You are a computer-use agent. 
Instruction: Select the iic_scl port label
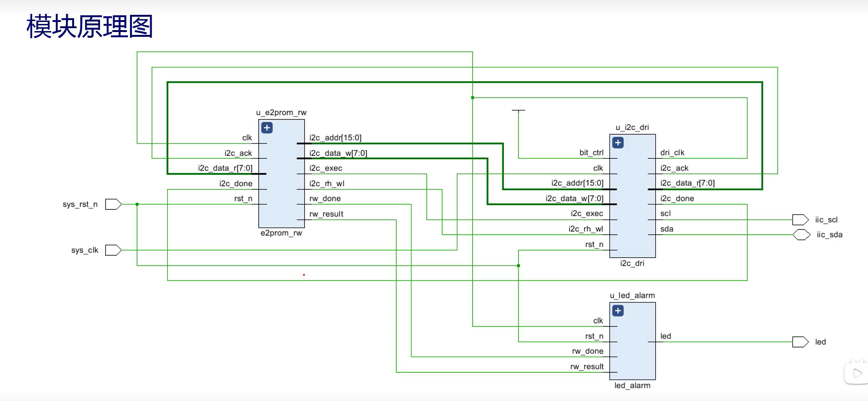click(x=826, y=220)
